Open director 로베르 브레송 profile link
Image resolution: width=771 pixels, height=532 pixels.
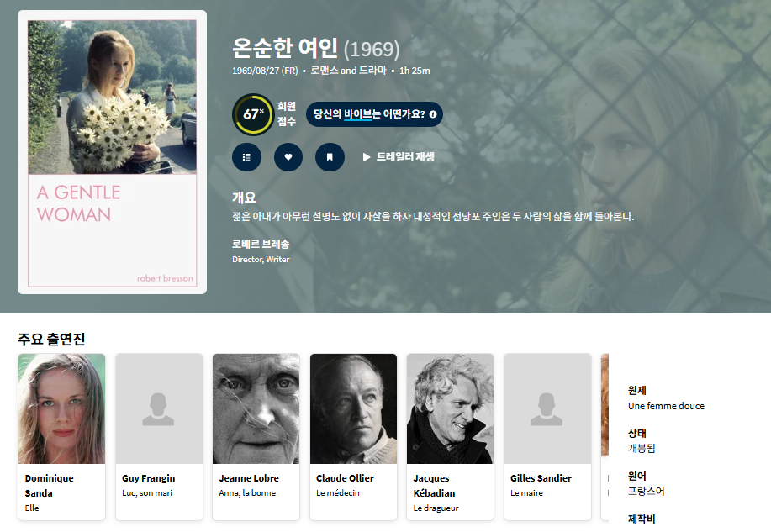click(261, 244)
